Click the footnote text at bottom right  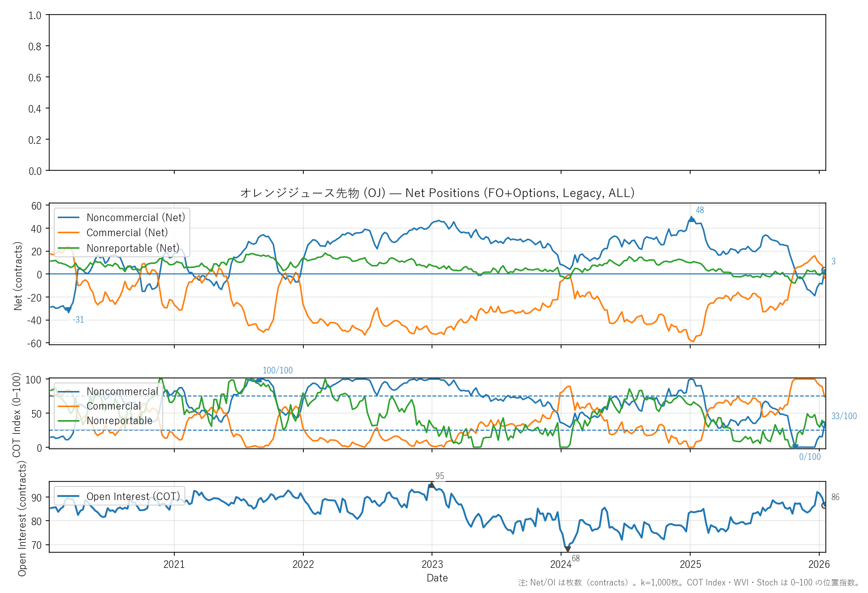[x=689, y=582]
